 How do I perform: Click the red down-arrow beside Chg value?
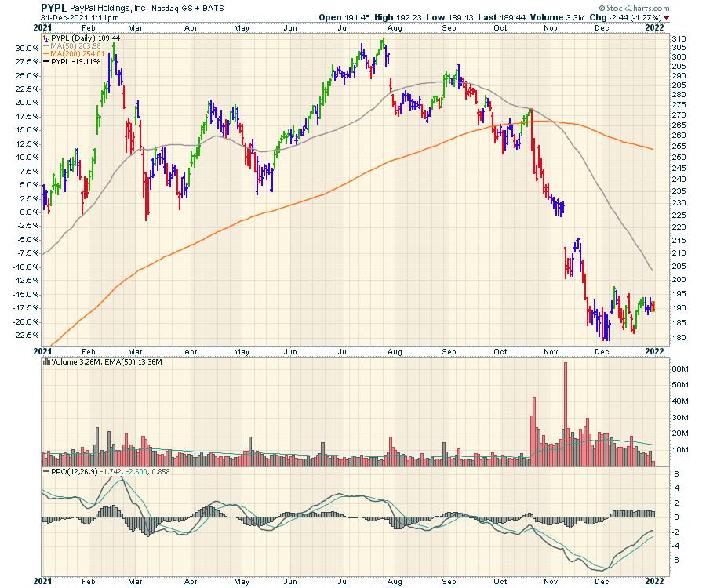667,17
